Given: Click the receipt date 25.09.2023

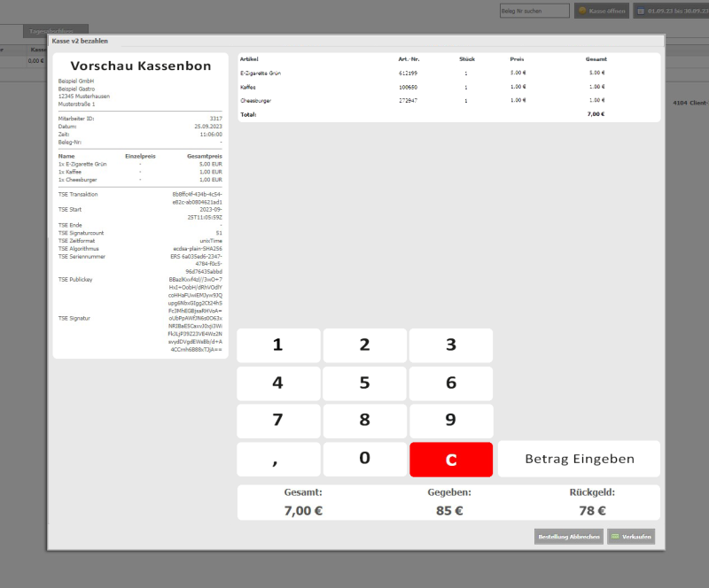Looking at the screenshot, I should [x=208, y=127].
